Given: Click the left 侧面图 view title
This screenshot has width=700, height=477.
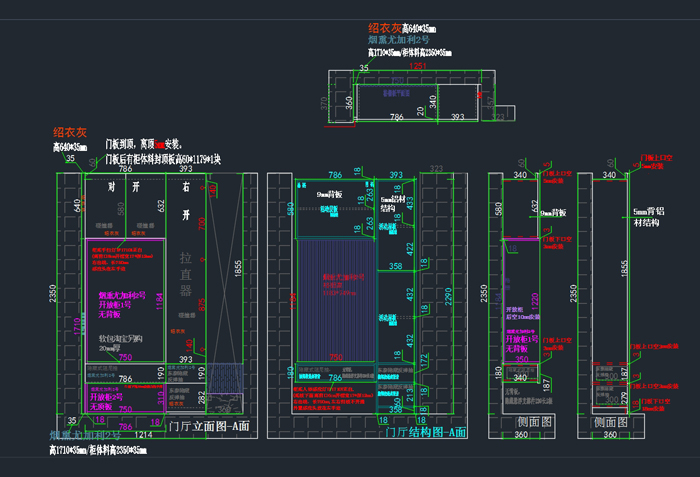Looking at the screenshot, I should click(x=524, y=423).
